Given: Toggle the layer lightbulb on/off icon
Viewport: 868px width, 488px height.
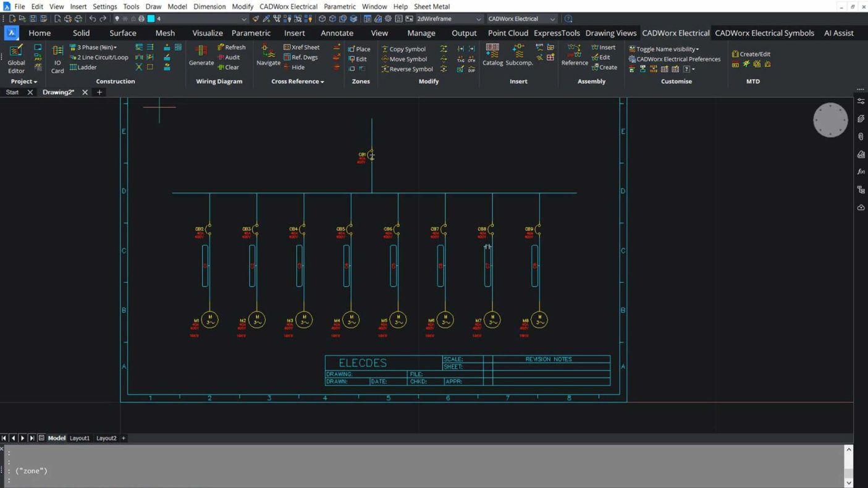Looking at the screenshot, I should pos(117,19).
